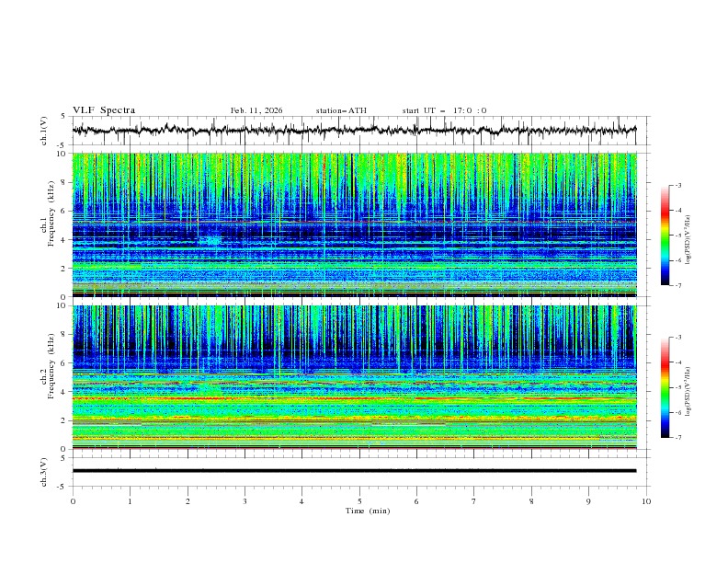This screenshot has height=563, width=728.
Task: Click the ch.1 waveform trace plot
Action: [x=355, y=131]
